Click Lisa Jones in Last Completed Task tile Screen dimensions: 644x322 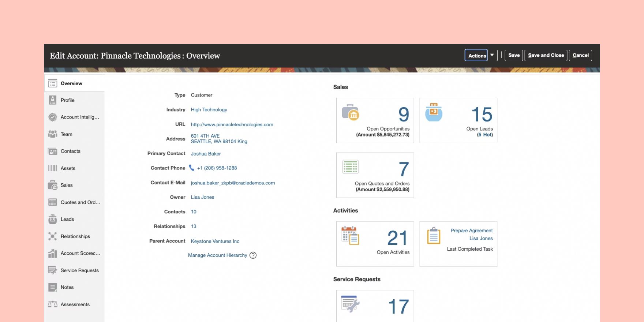click(481, 238)
